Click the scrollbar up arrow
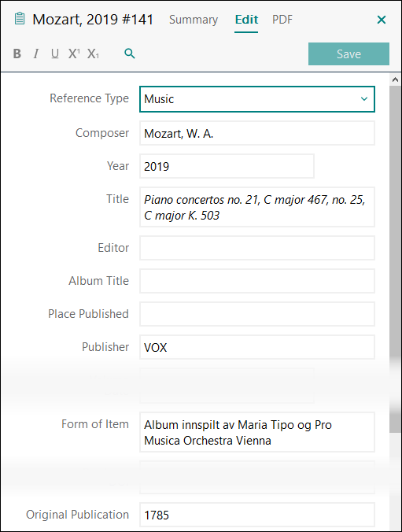This screenshot has width=402, height=532. (395, 79)
